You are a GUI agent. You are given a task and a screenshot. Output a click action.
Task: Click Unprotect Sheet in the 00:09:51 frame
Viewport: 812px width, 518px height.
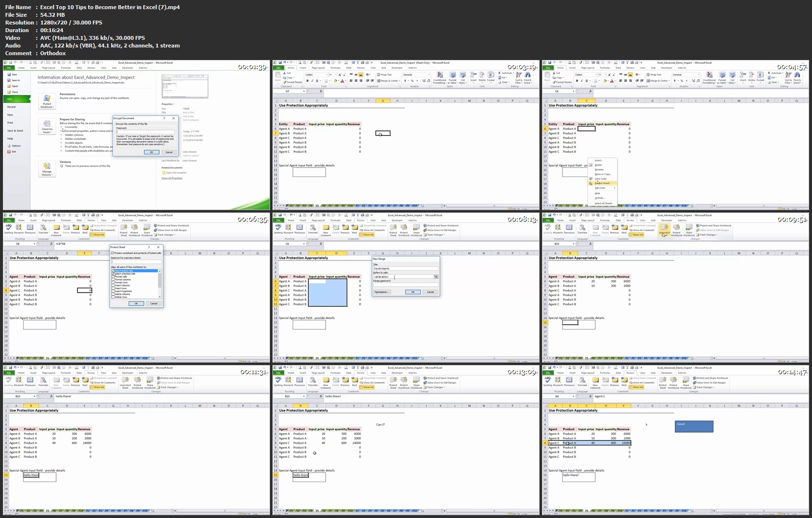(664, 230)
